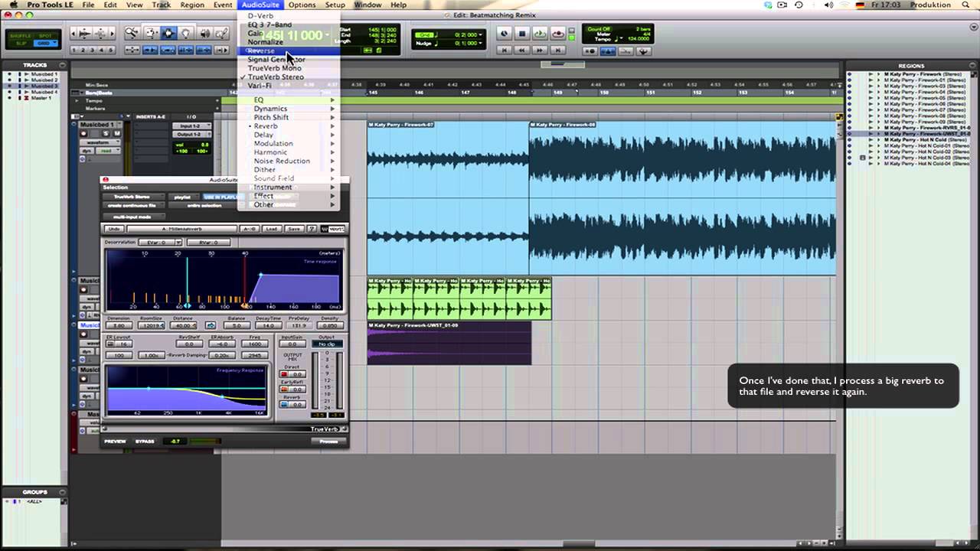Expand the Dynamics submenu

pyautogui.click(x=289, y=109)
